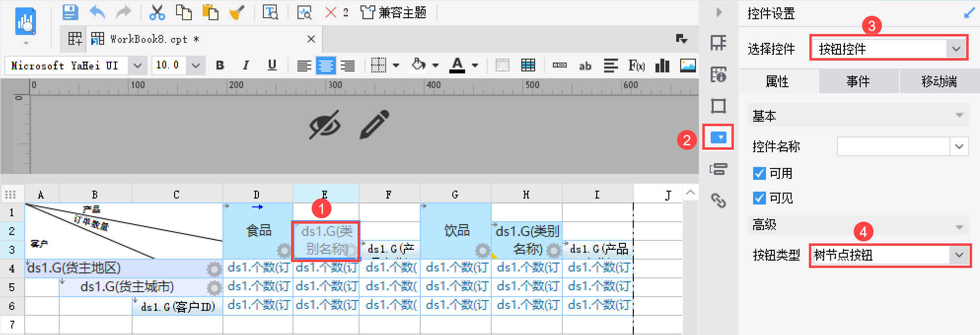Save the workbook with the floppy disk icon
Screen dimensions: 980x335
71,12
